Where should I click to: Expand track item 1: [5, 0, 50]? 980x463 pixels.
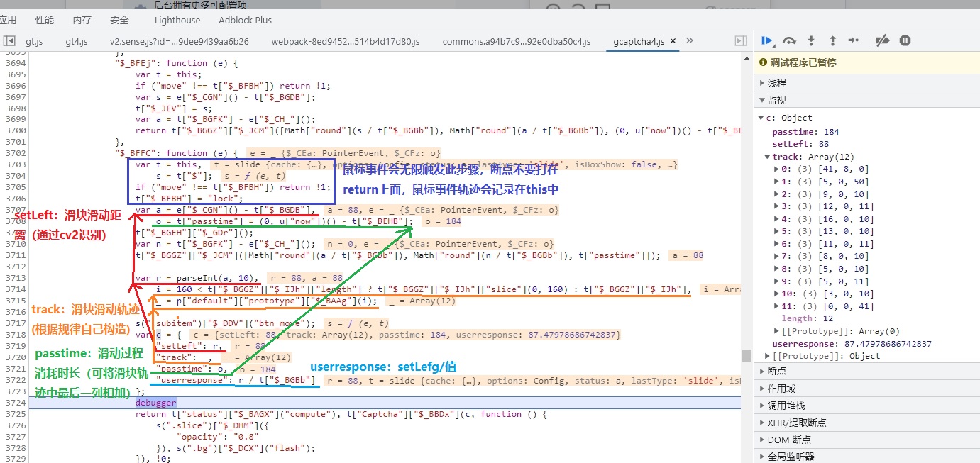pyautogui.click(x=776, y=182)
